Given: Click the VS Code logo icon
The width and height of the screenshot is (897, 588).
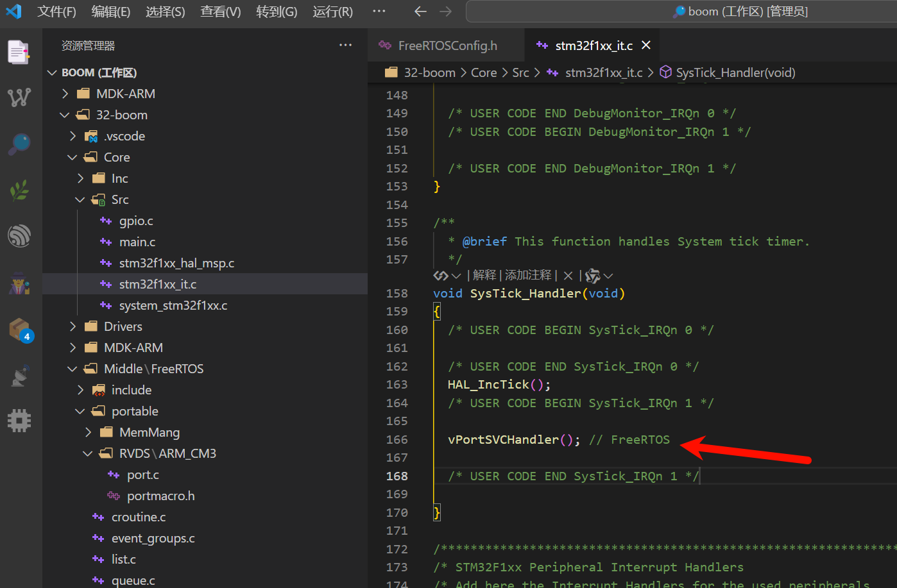Looking at the screenshot, I should 13,12.
